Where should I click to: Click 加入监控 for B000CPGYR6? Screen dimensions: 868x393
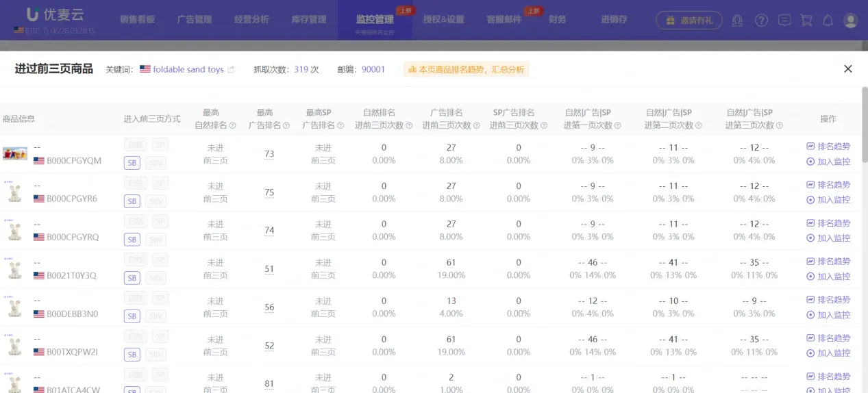coord(828,200)
